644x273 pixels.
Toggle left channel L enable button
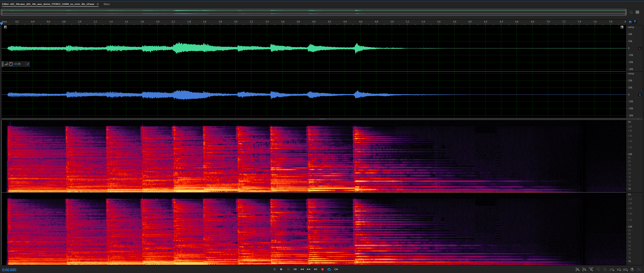click(x=640, y=48)
